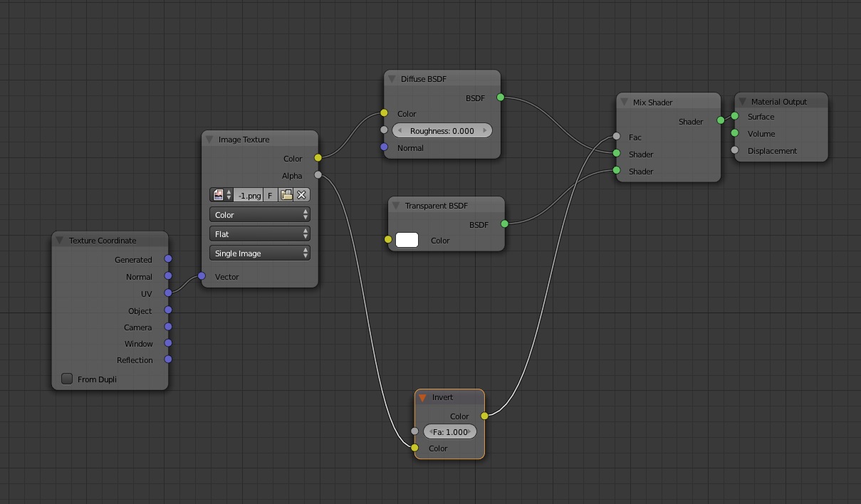The width and height of the screenshot is (861, 504).
Task: Click Image Texture Color output socket
Action: point(318,157)
